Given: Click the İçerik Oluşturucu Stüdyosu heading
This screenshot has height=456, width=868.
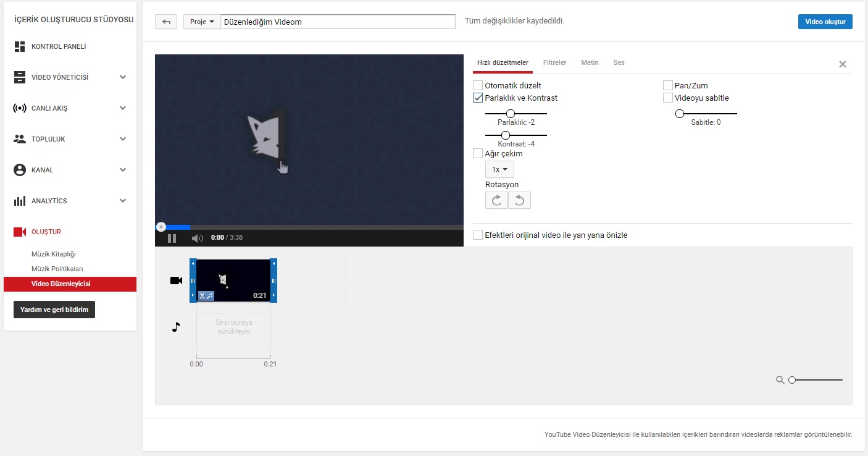Looking at the screenshot, I should [x=74, y=19].
